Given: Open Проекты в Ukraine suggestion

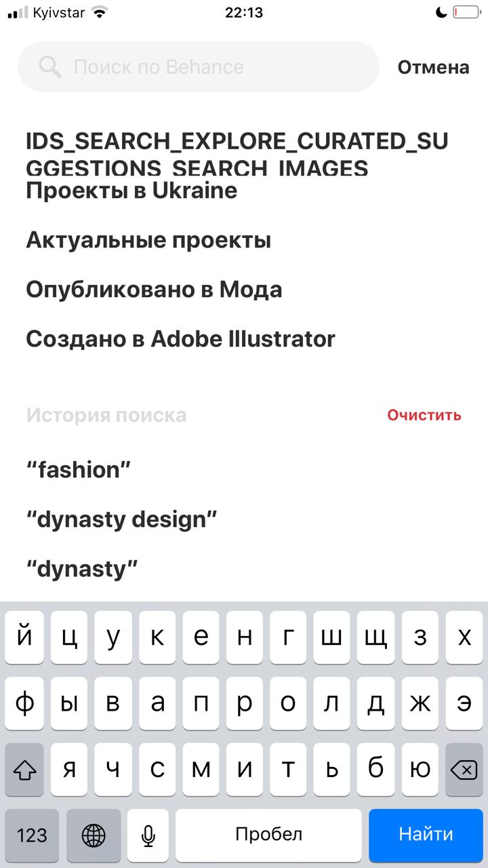Looking at the screenshot, I should click(x=131, y=191).
